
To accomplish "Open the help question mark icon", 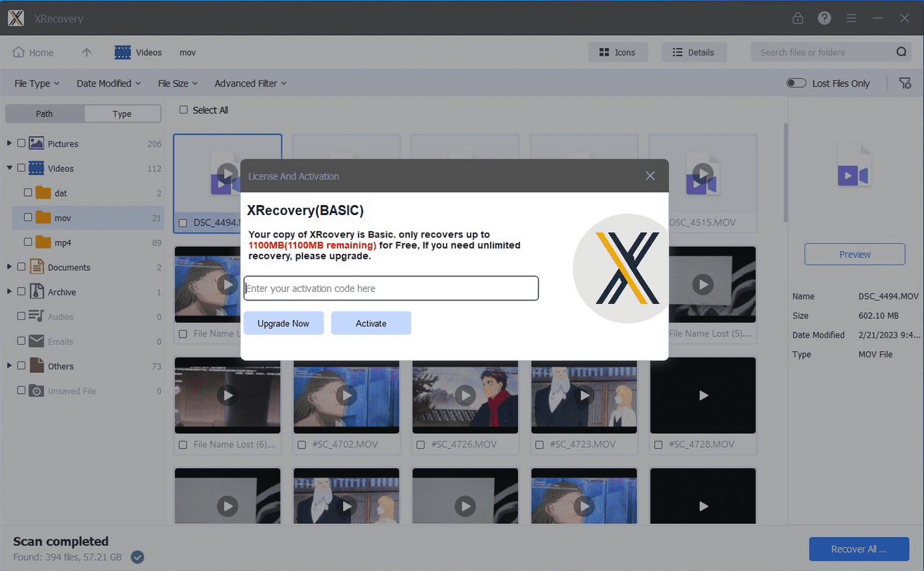I will coord(825,18).
